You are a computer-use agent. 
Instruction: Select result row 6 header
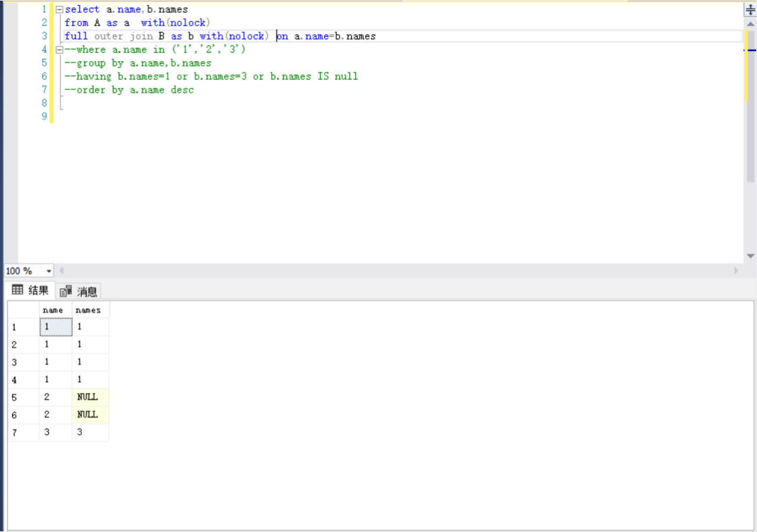pyautogui.click(x=24, y=415)
